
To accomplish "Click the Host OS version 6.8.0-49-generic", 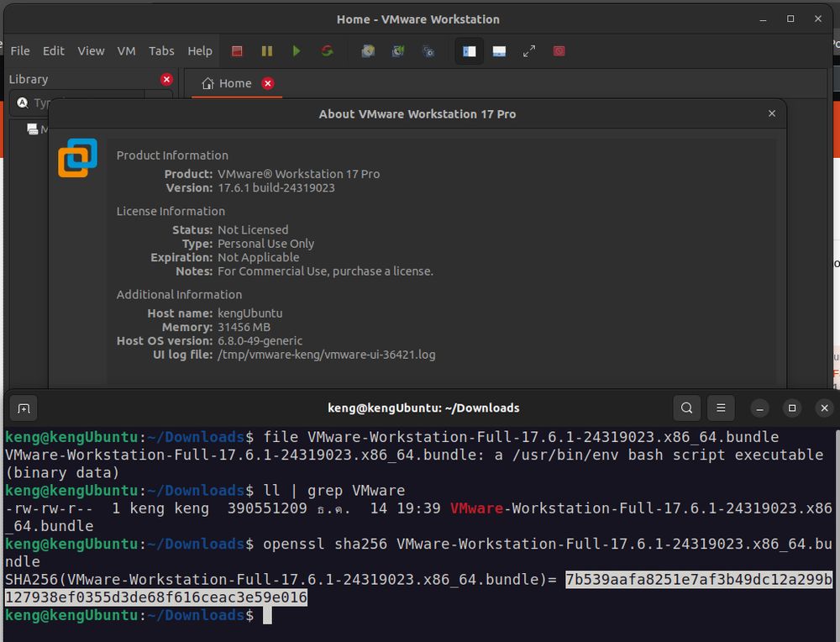I will click(x=260, y=341).
